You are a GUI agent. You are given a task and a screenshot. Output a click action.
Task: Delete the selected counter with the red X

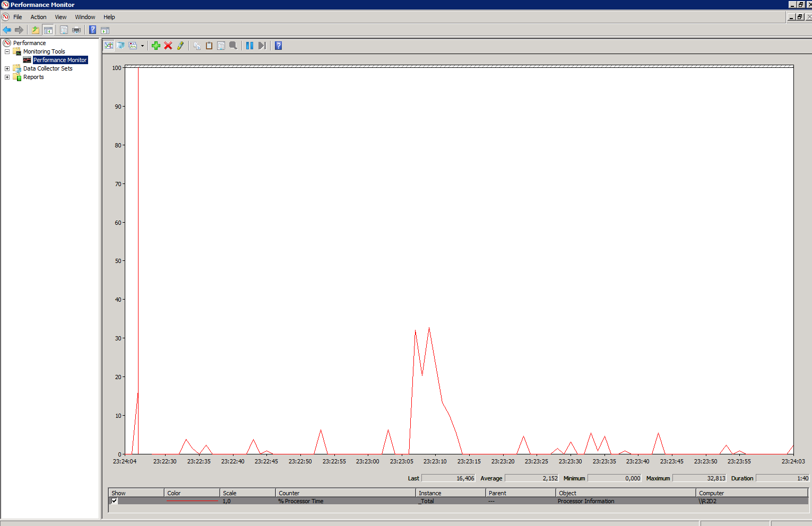(x=168, y=46)
